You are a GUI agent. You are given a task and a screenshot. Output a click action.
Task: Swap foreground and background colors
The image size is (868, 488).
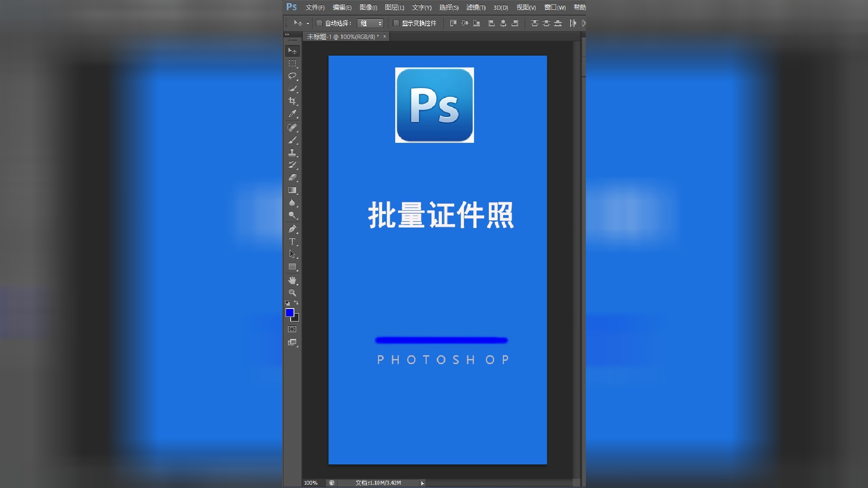(x=296, y=303)
